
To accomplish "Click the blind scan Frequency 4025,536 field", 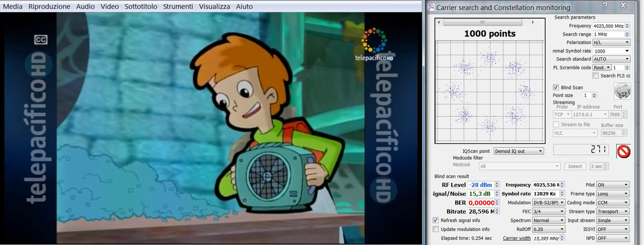I will tap(545, 185).
